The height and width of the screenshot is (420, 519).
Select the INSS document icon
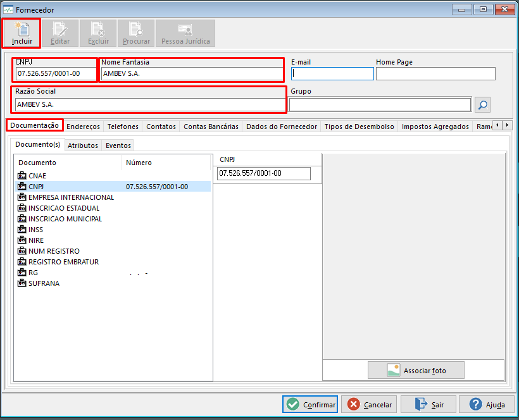[22, 230]
